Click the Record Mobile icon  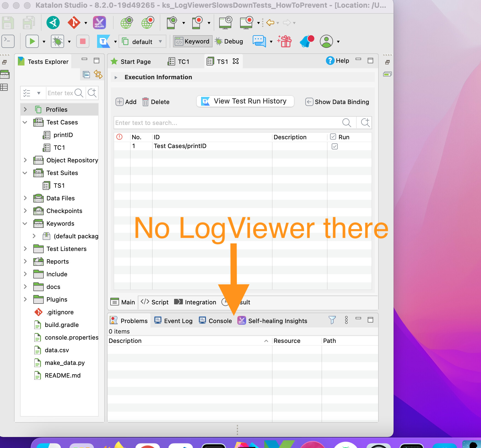[197, 23]
